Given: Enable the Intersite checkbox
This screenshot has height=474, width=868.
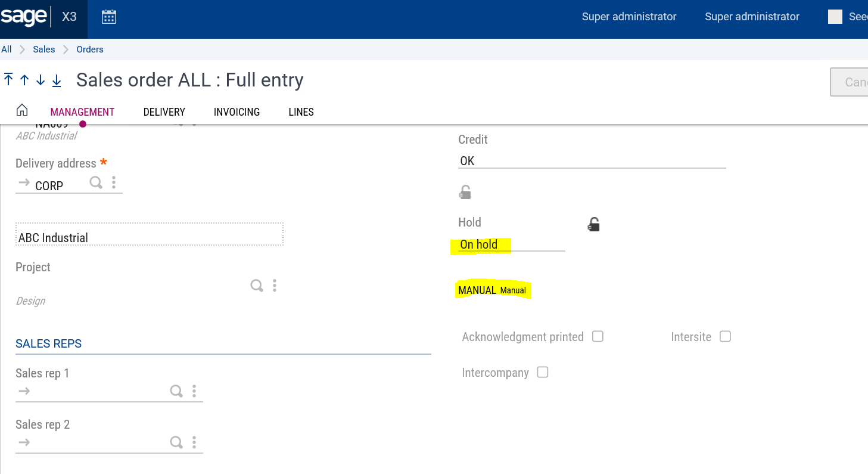Looking at the screenshot, I should point(725,336).
